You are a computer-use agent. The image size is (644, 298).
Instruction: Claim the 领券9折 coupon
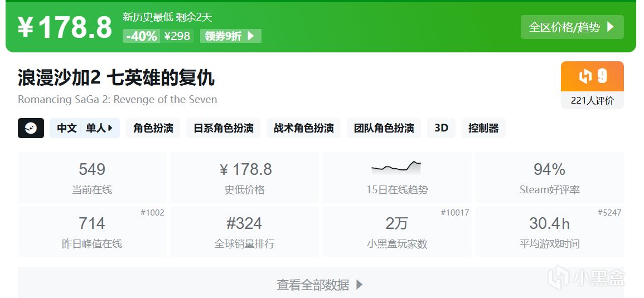click(230, 36)
